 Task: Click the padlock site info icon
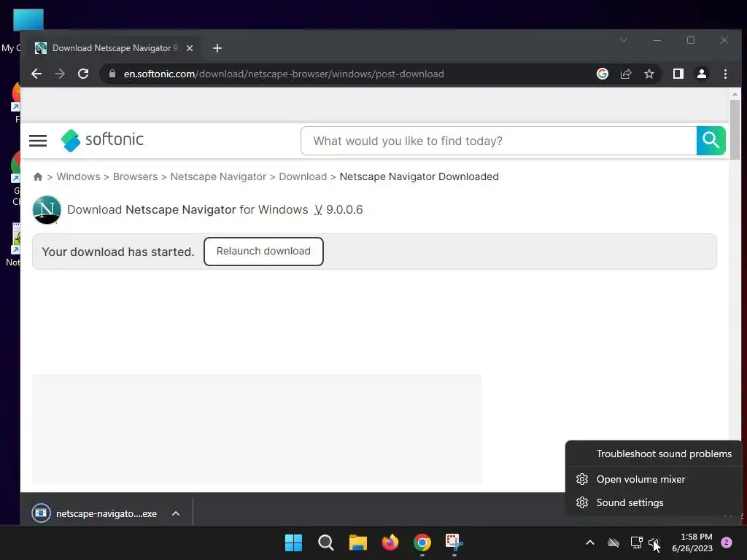112,74
